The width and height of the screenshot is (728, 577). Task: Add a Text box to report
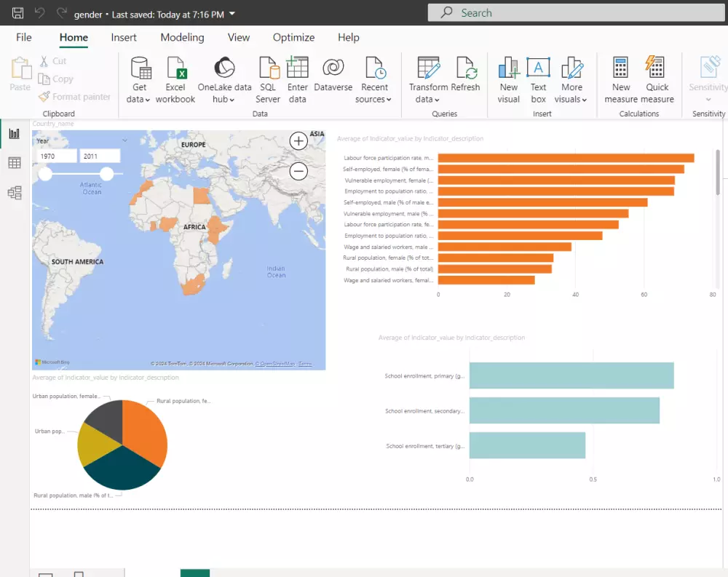pyautogui.click(x=538, y=68)
